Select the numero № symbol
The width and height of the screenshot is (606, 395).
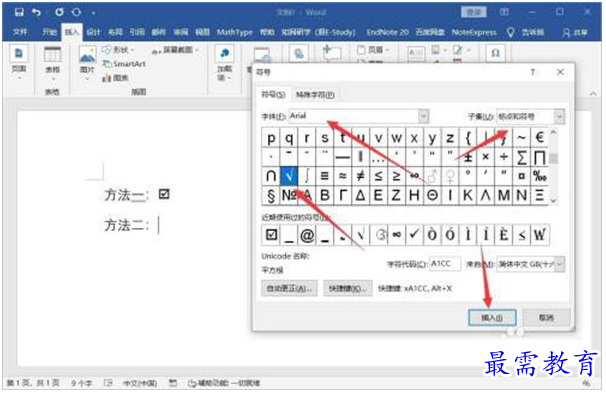289,196
